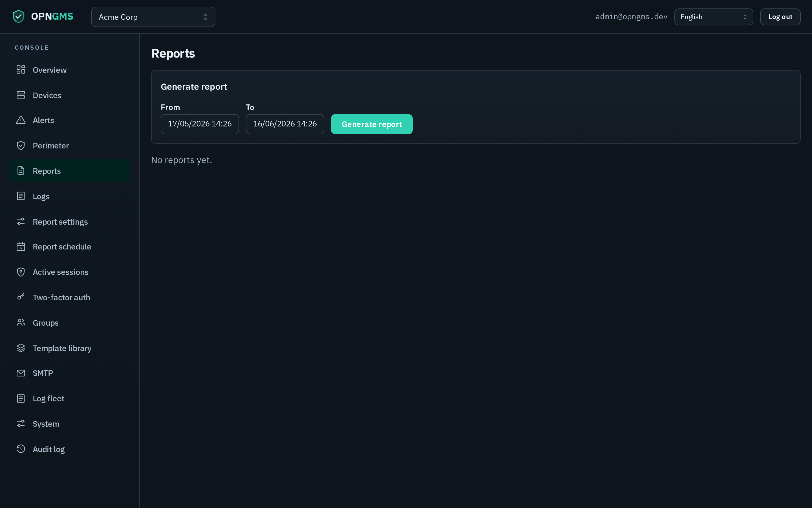Click the 'No reports yet.' message
Screen dimensions: 812x508
(x=182, y=160)
